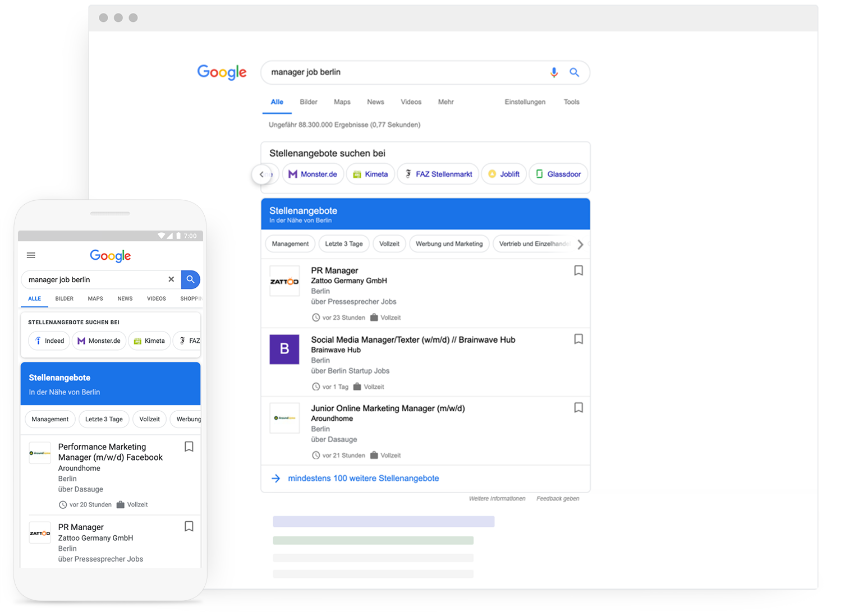Tap Google logo on phone
845x616 pixels.
coord(111,256)
